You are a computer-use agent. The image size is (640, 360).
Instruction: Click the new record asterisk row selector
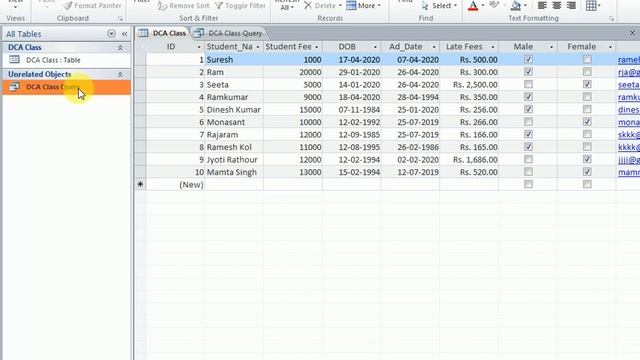(x=140, y=184)
